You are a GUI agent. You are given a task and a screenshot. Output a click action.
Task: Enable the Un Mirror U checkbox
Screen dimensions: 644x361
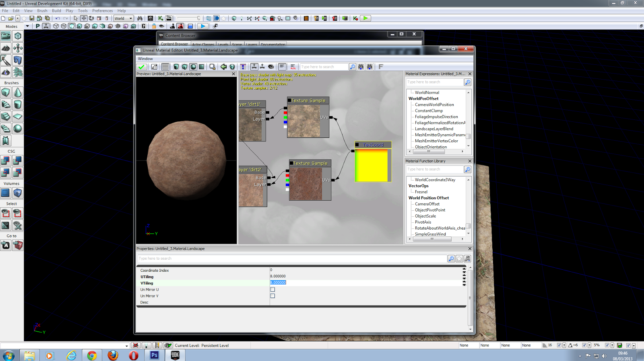click(x=272, y=289)
